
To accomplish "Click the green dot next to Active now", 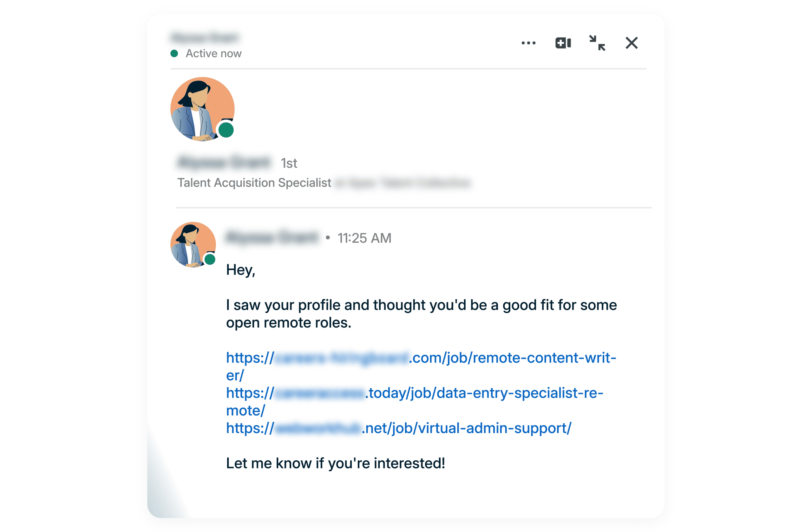I will pos(175,53).
